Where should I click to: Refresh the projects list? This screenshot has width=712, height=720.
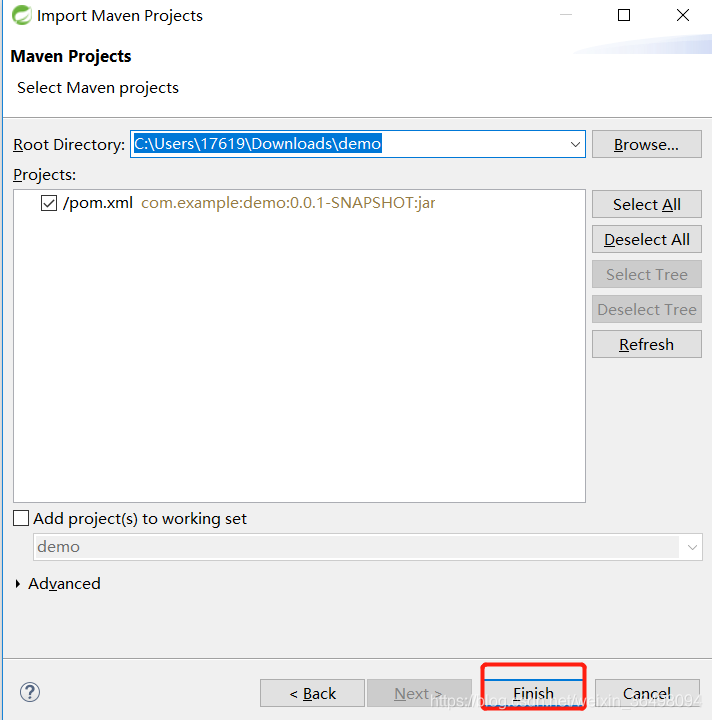tap(646, 344)
